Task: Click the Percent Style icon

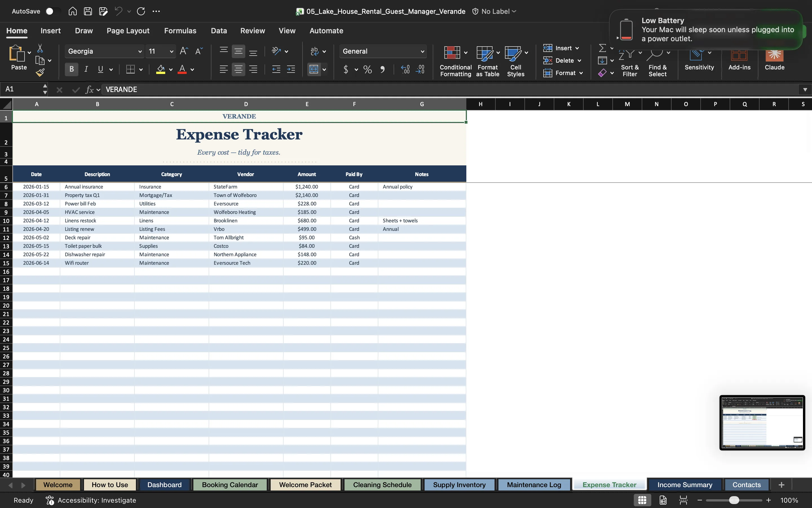Action: tap(367, 69)
